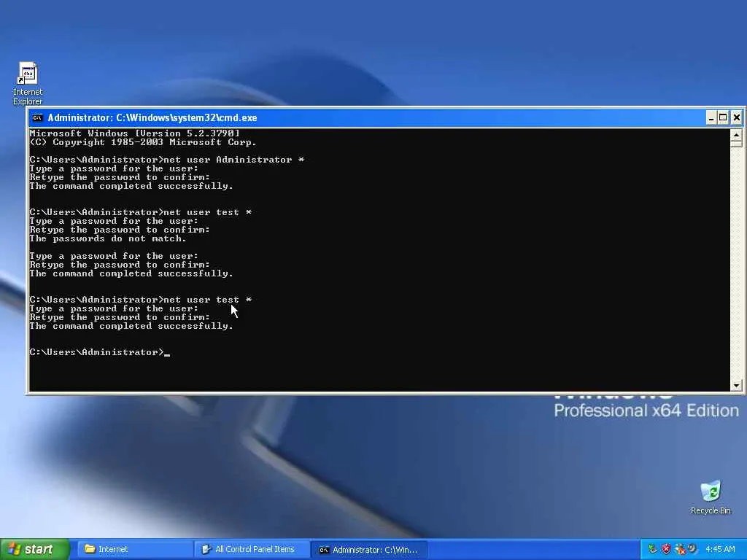Screen dimensions: 747x560
Task: Open the red Security Center shield tray icon
Action: [x=666, y=549]
